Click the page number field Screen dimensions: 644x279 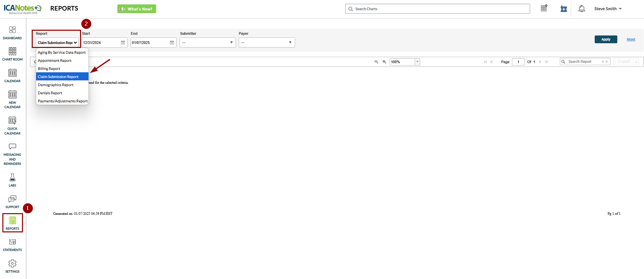(x=518, y=62)
